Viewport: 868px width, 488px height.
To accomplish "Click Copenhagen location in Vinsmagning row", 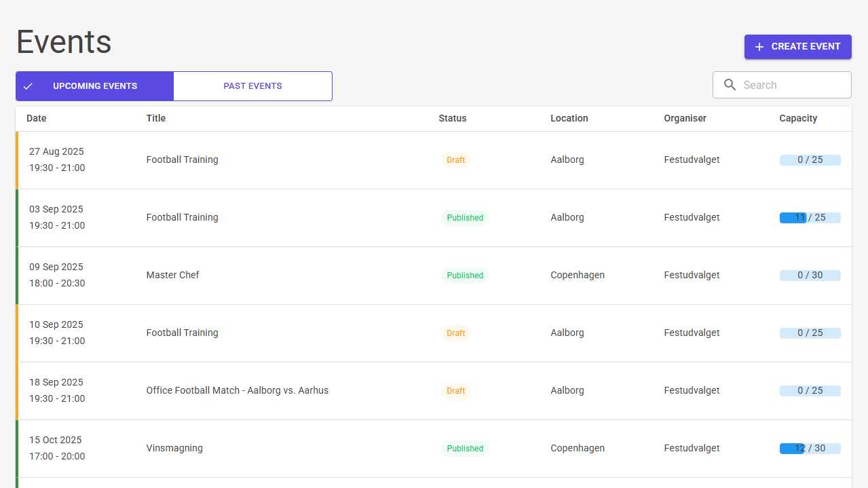I will point(578,449).
